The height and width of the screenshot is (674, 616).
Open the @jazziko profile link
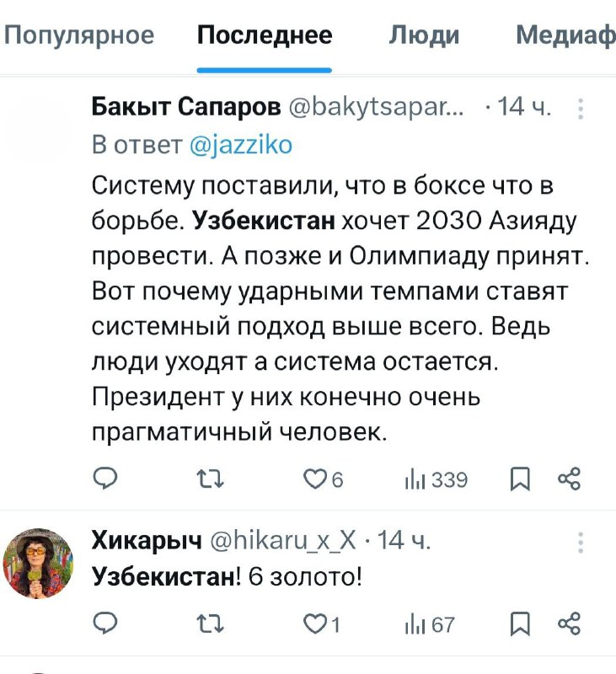pos(241,145)
